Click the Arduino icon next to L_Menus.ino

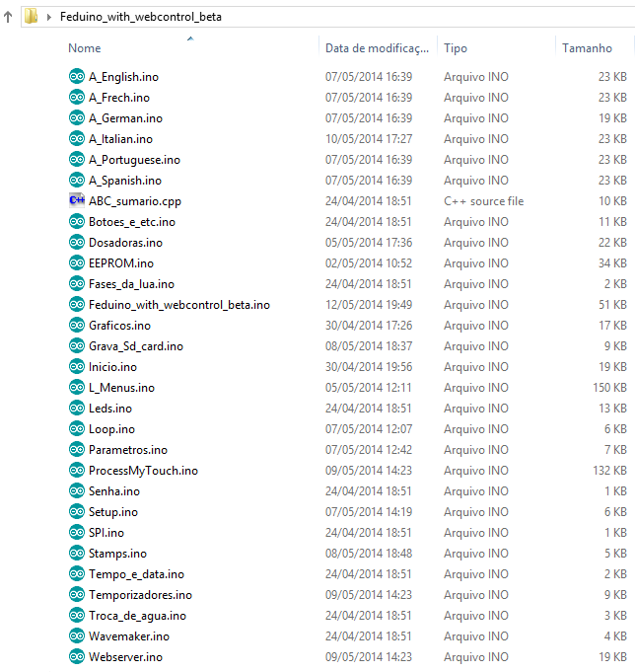click(x=77, y=387)
